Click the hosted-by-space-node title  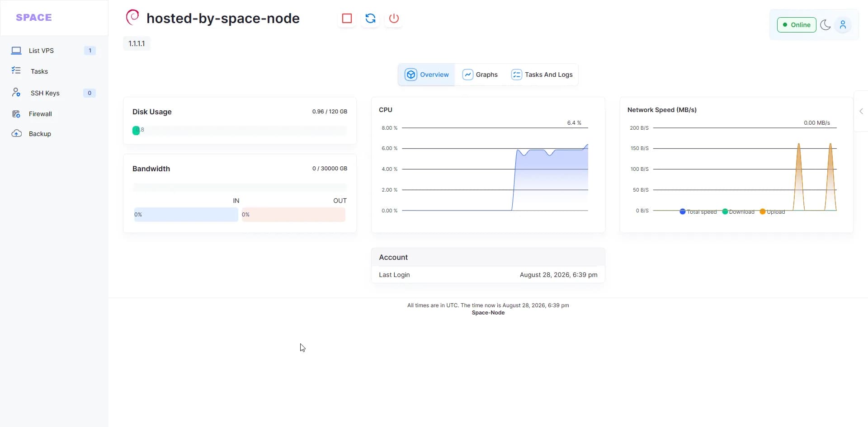[x=223, y=18]
